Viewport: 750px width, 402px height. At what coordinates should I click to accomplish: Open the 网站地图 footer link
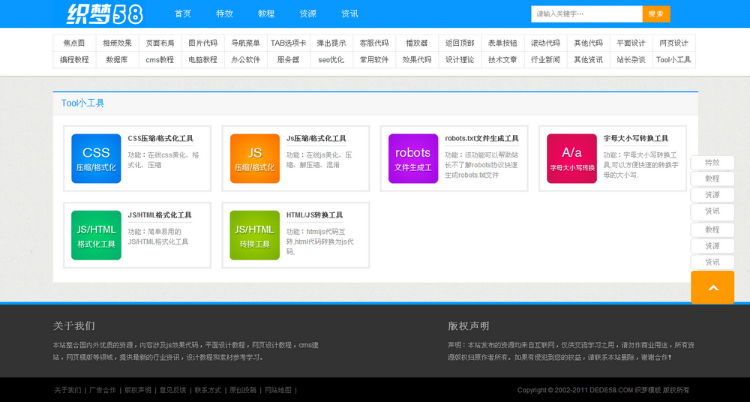(x=278, y=390)
